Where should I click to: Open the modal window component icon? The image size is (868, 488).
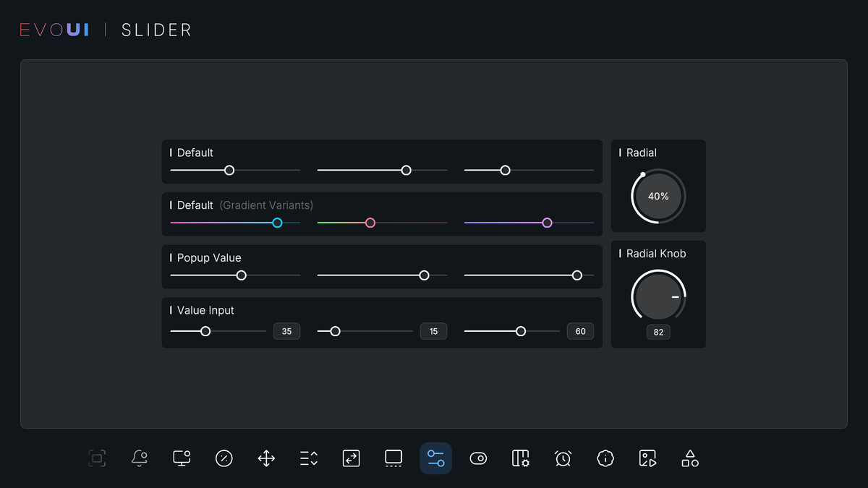click(x=393, y=458)
